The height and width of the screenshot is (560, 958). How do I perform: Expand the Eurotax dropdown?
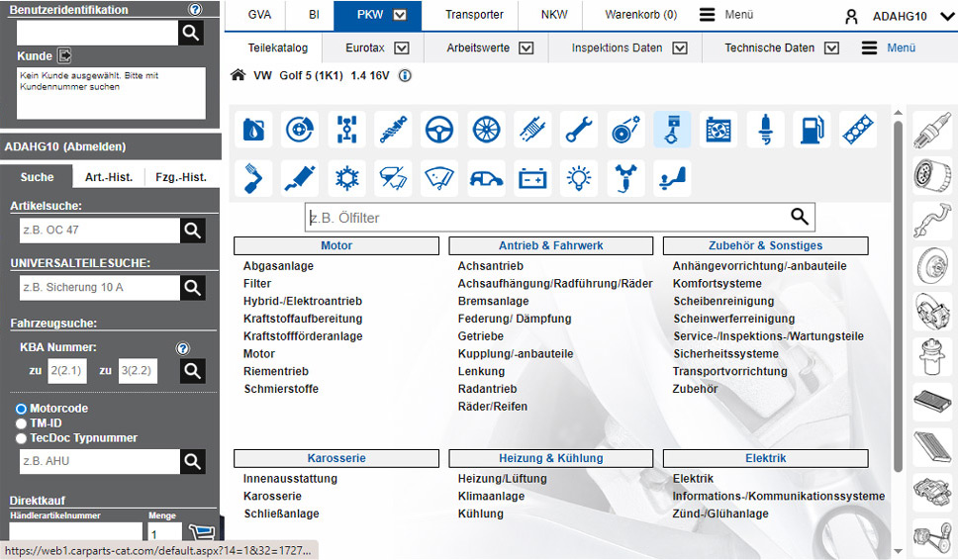pos(402,47)
